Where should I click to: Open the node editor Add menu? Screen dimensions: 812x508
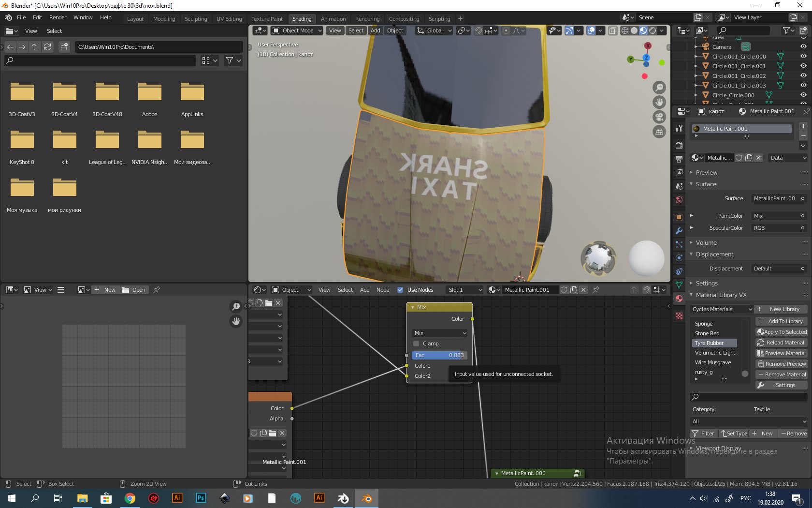click(x=364, y=290)
